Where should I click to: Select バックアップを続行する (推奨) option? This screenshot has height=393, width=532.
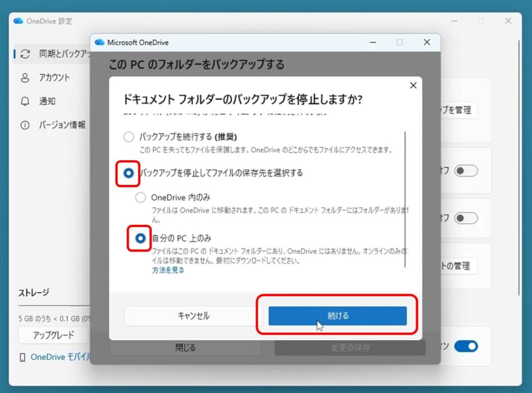pos(129,138)
